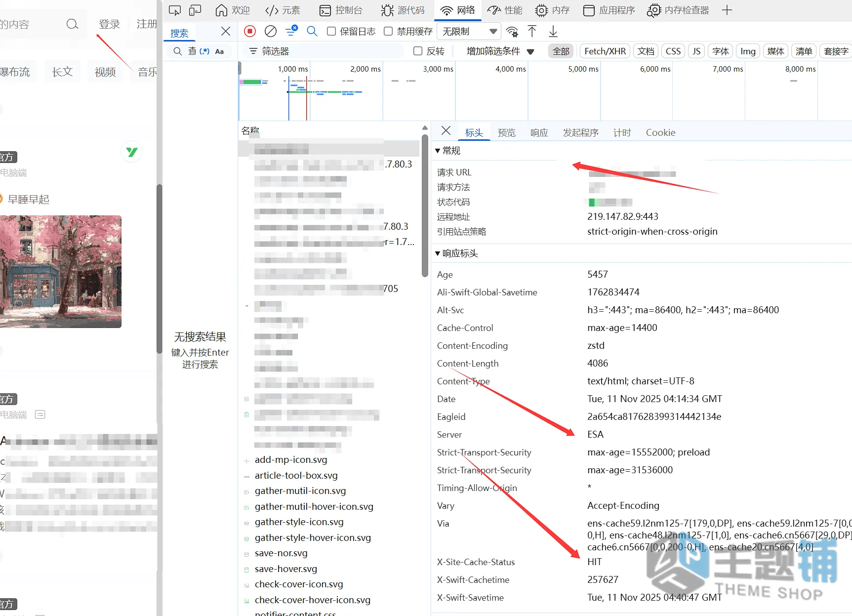The height and width of the screenshot is (616, 852).
Task: Open More filters (增加筛选条件) dropdown
Action: click(500, 51)
